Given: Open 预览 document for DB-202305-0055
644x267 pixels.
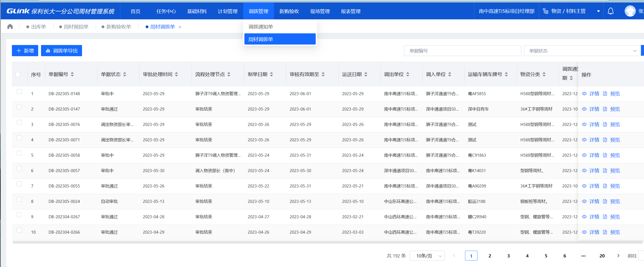Looking at the screenshot, I should (612, 186).
